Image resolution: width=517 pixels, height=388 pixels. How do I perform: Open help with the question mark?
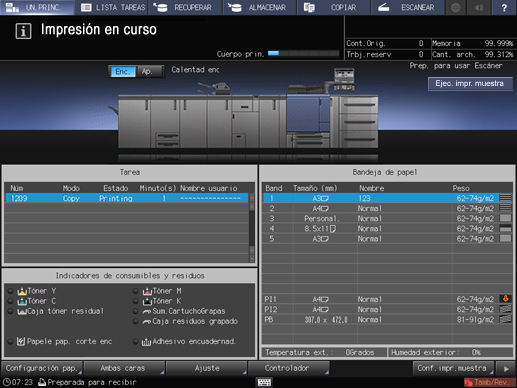coord(504,7)
